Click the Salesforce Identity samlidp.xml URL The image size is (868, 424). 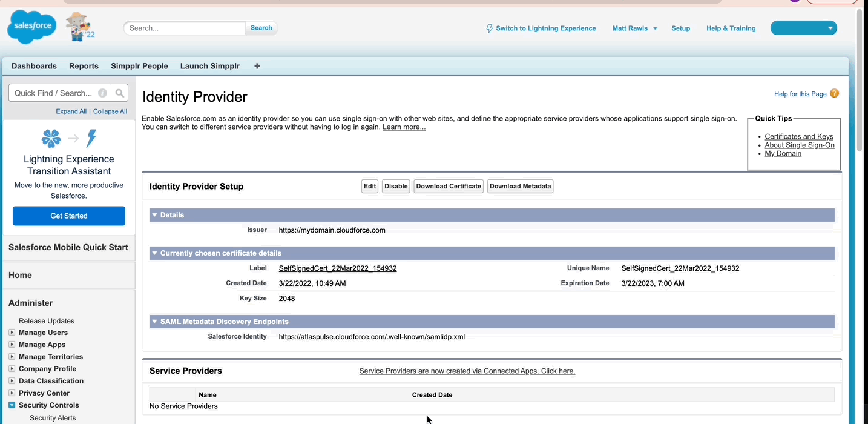pos(372,337)
